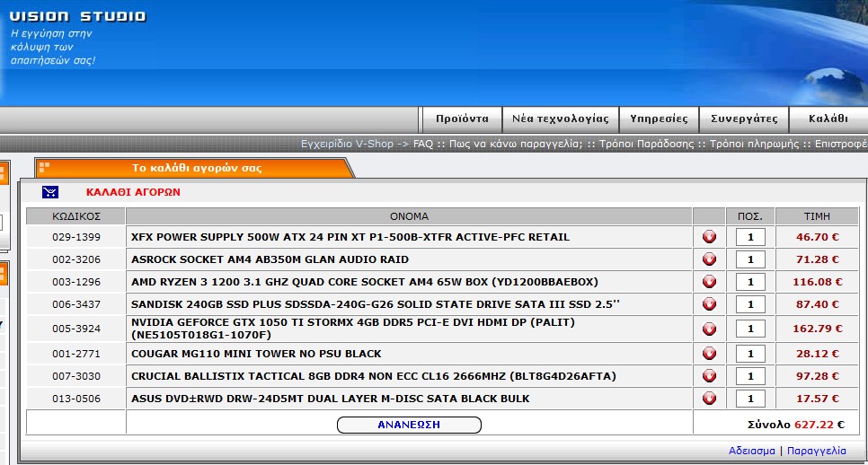The height and width of the screenshot is (465, 868).
Task: Open the Καλάθι menu item
Action: coord(828,118)
